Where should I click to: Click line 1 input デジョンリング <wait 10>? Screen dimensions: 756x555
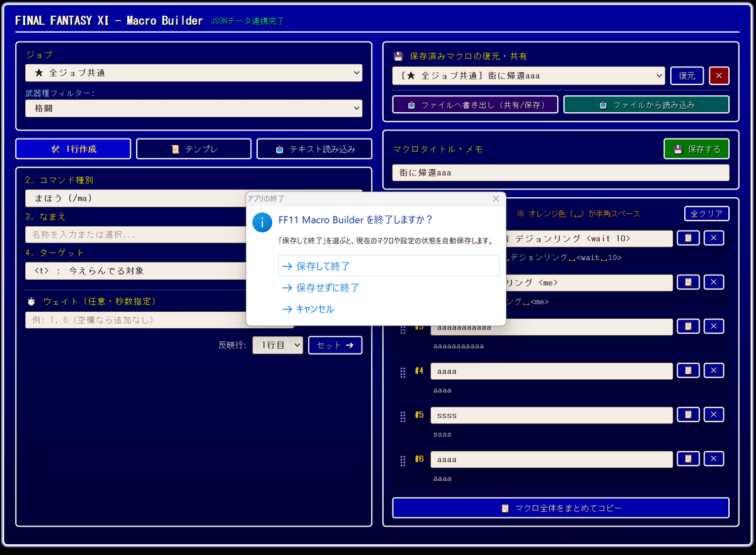pyautogui.click(x=589, y=239)
